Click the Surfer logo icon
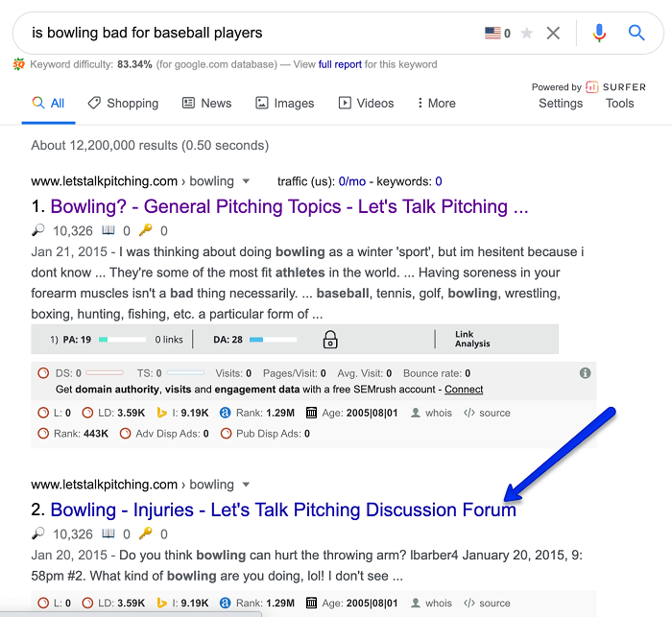 592,87
